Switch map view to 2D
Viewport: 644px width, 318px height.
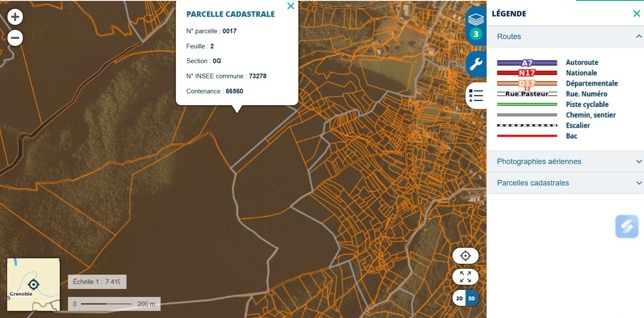tap(459, 298)
